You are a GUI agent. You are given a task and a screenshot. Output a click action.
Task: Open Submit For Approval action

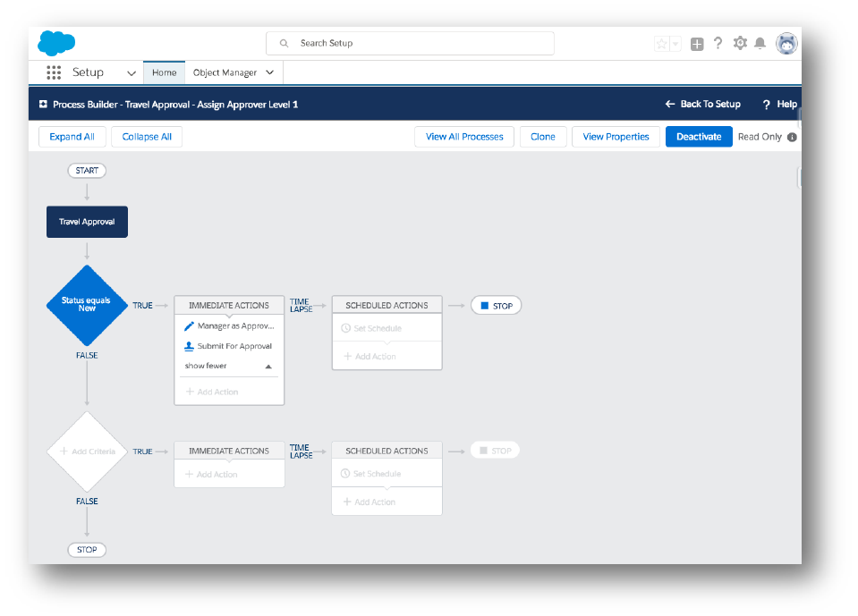(x=234, y=346)
